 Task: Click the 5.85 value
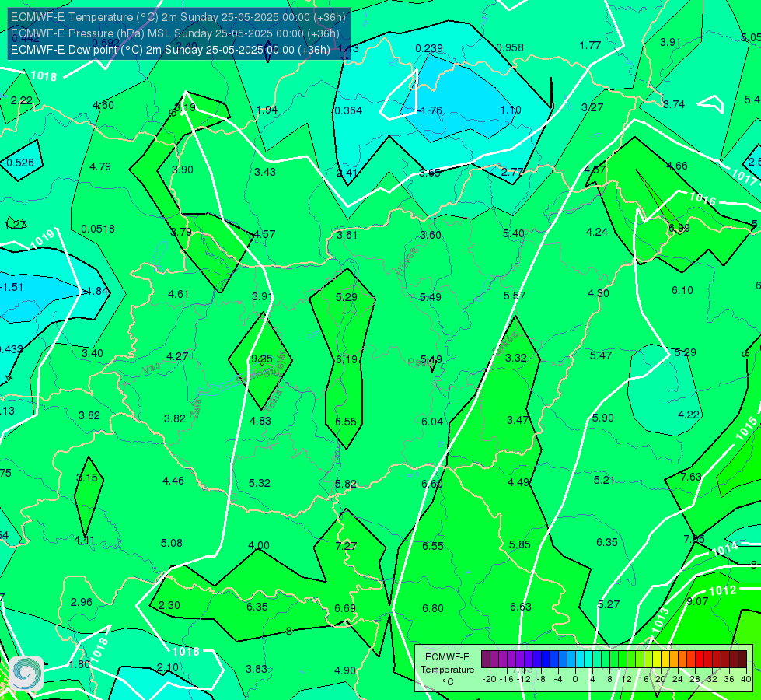coord(520,545)
